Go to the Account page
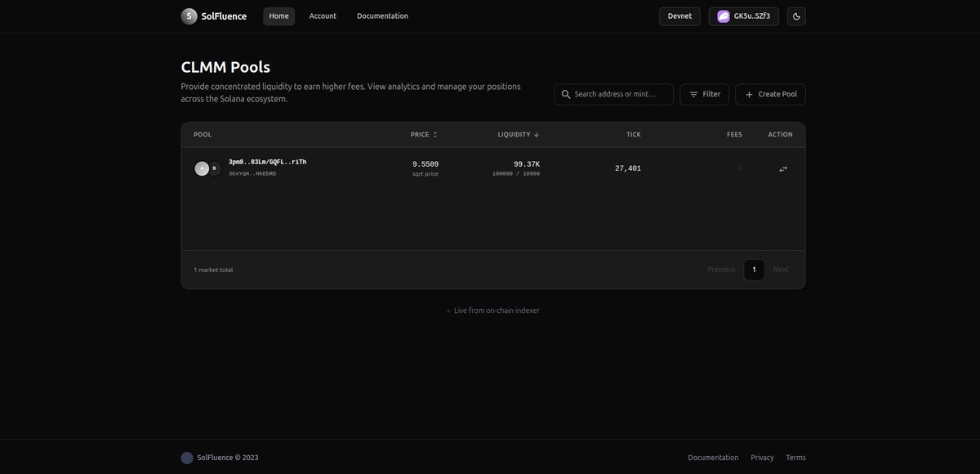This screenshot has width=980, height=474. click(x=323, y=16)
